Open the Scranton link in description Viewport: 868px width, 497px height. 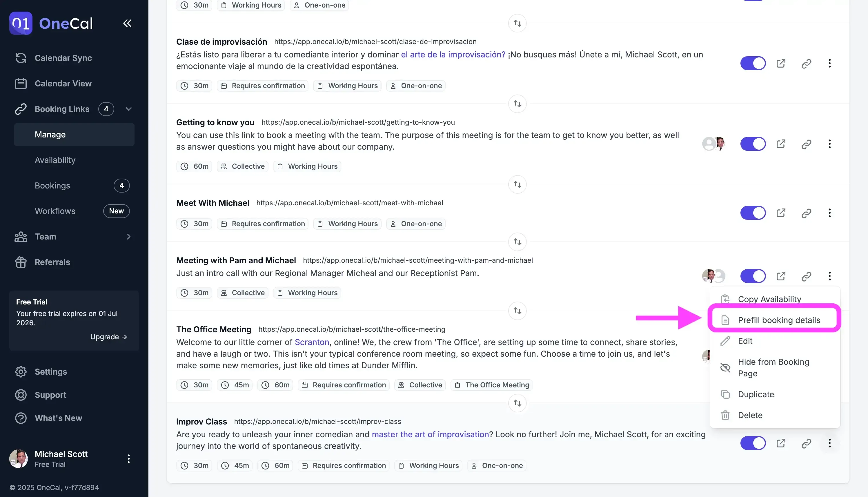tap(311, 342)
